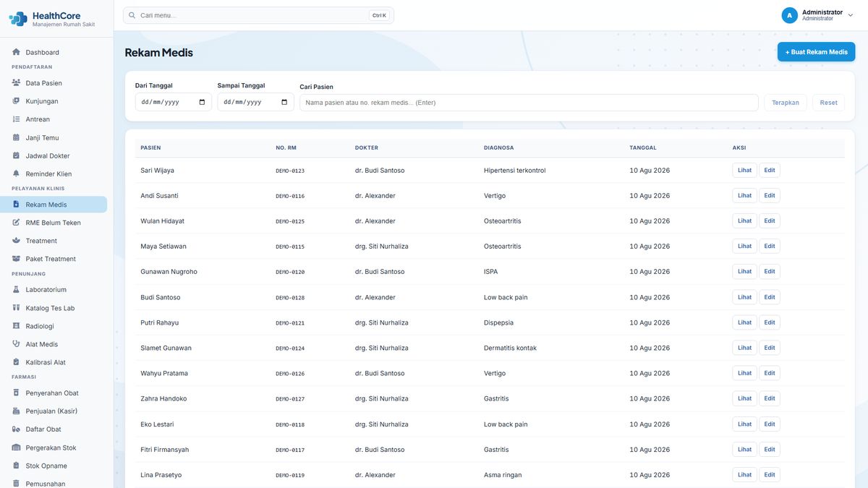Viewport: 868px width, 488px height.
Task: Click the Reminder Klien bell icon
Action: pos(16,174)
